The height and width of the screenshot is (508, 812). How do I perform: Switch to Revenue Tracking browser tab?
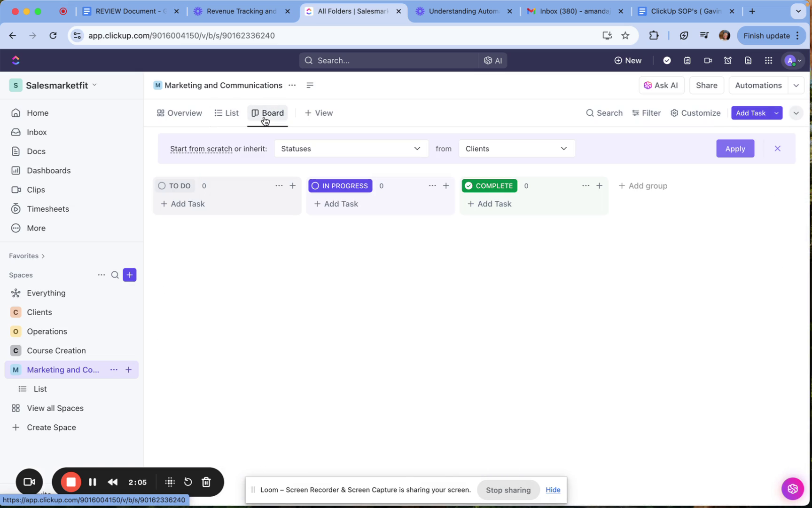pyautogui.click(x=242, y=11)
